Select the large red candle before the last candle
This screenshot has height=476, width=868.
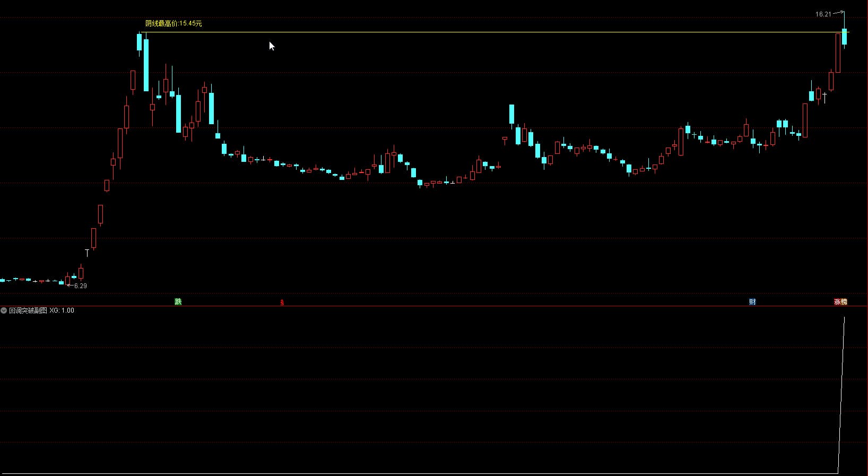(x=838, y=53)
